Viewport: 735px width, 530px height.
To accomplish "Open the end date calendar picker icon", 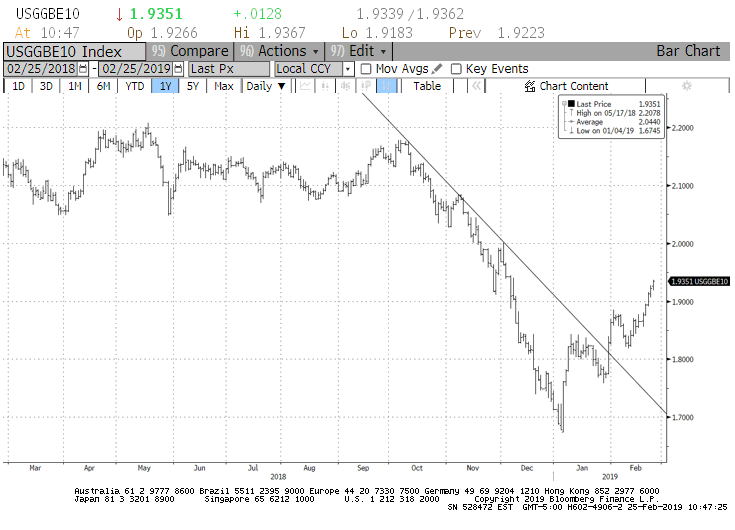I will [x=178, y=69].
